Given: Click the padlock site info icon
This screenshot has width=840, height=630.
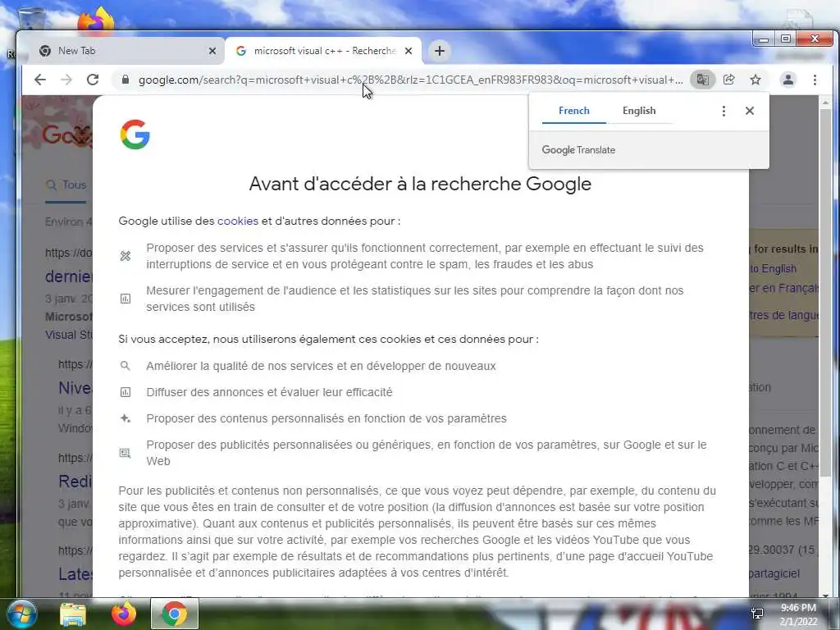Looking at the screenshot, I should (126, 80).
